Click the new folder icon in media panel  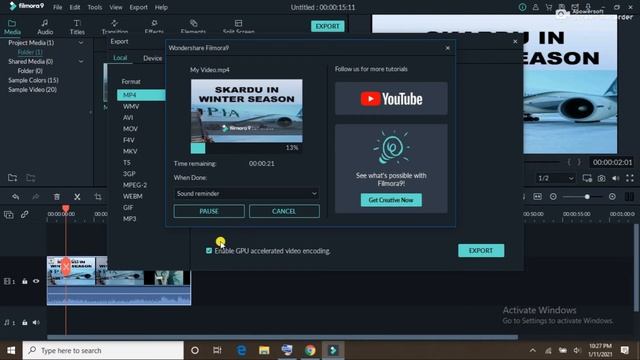pyautogui.click(x=12, y=178)
